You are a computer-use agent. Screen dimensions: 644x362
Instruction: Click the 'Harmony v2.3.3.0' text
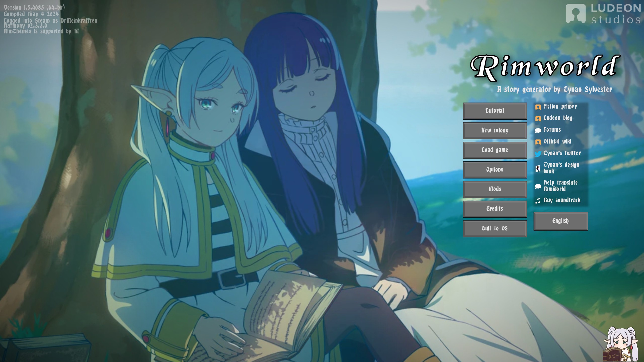[25, 26]
